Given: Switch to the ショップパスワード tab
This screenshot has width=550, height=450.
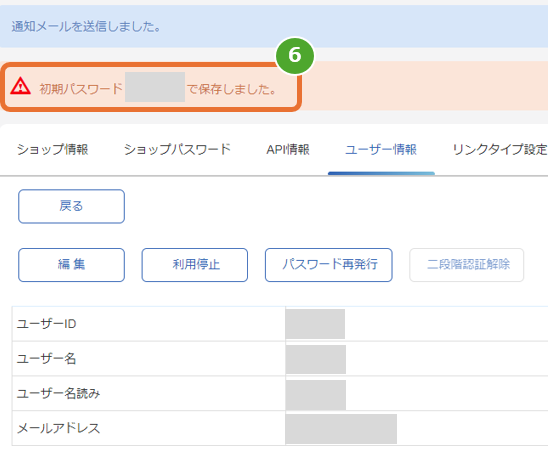Looking at the screenshot, I should (x=177, y=149).
